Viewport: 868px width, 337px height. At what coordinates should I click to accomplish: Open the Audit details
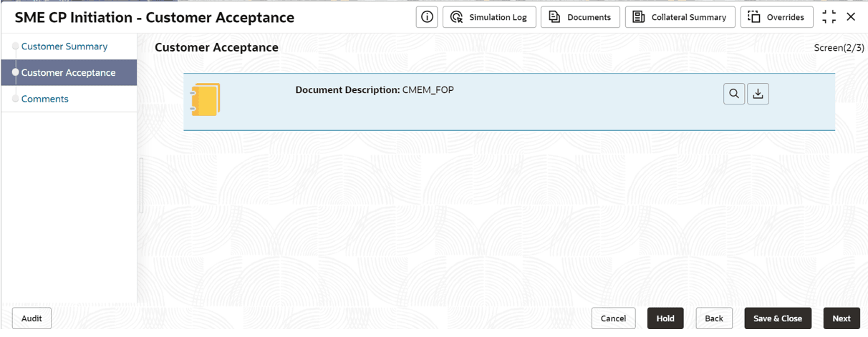coord(32,318)
